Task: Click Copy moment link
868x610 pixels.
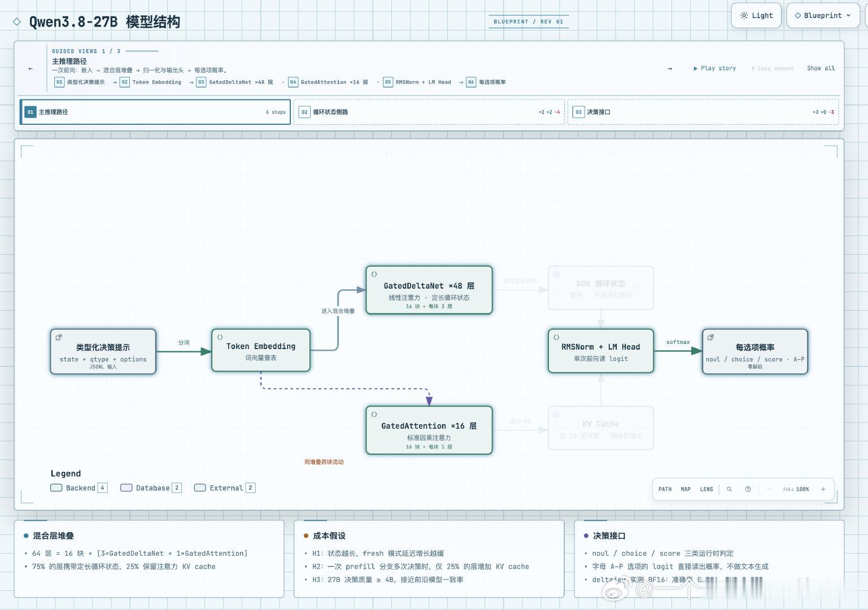Action: [772, 68]
